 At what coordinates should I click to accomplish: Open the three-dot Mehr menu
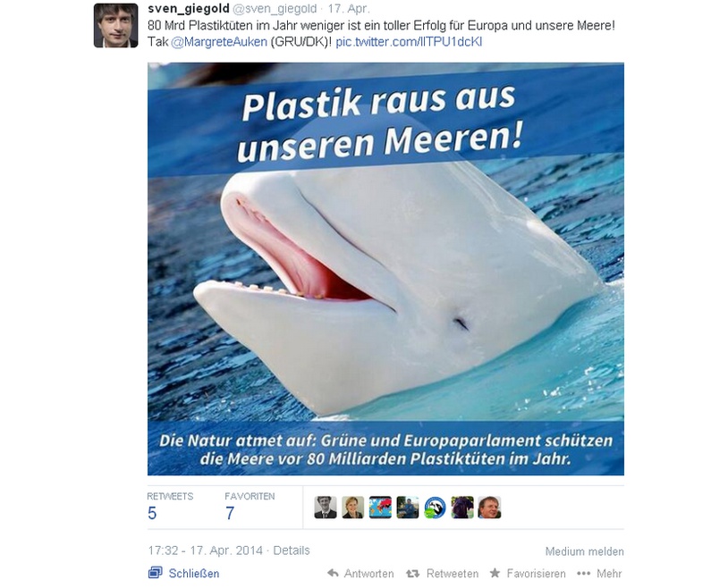(x=584, y=574)
